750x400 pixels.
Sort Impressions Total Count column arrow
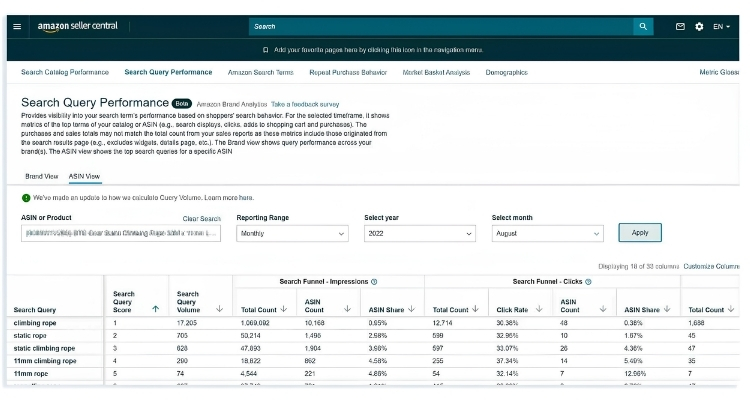284,309
